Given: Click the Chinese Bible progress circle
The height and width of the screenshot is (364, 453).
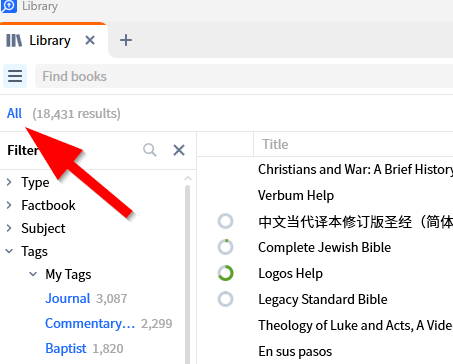Looking at the screenshot, I should pos(225,221).
